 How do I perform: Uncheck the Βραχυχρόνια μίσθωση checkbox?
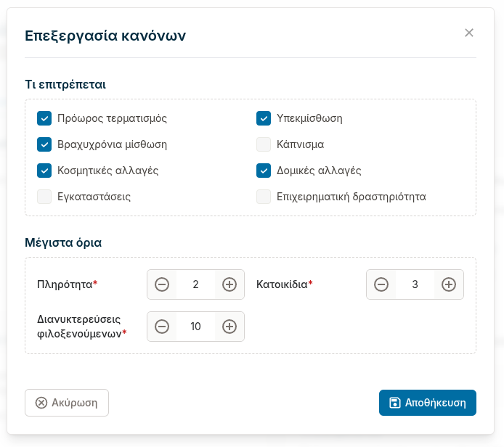(x=44, y=144)
